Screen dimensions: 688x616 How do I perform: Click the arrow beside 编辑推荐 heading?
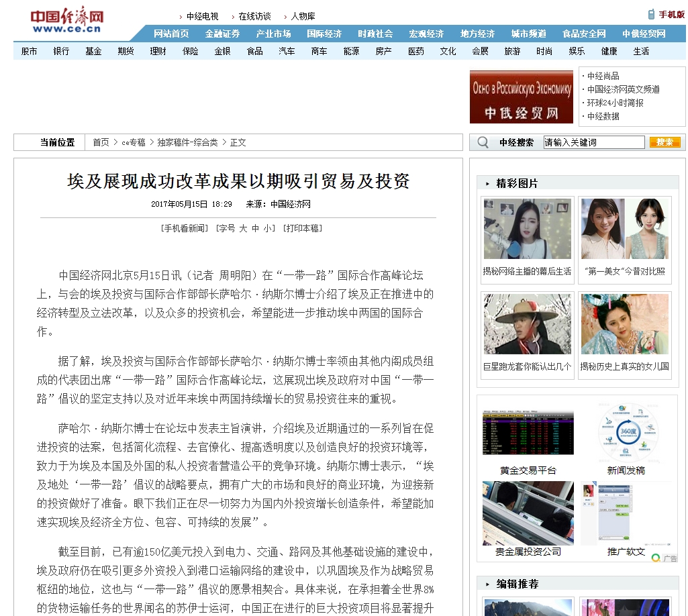(487, 584)
